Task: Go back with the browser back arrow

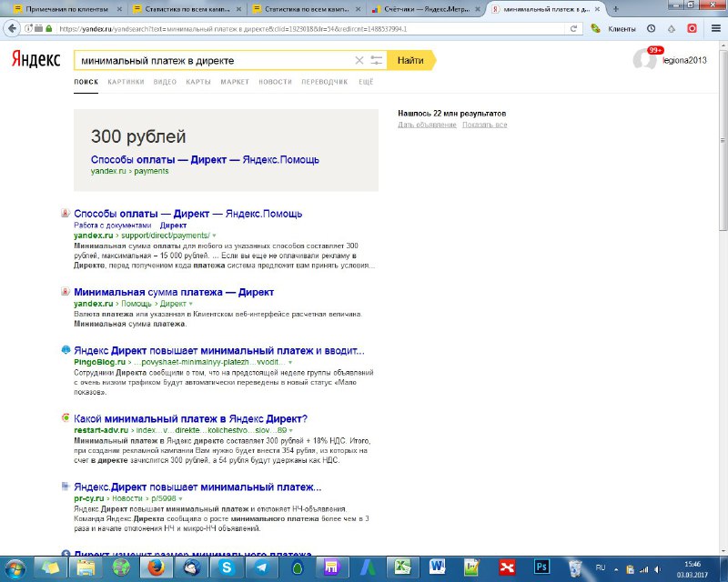Action: click(13, 29)
